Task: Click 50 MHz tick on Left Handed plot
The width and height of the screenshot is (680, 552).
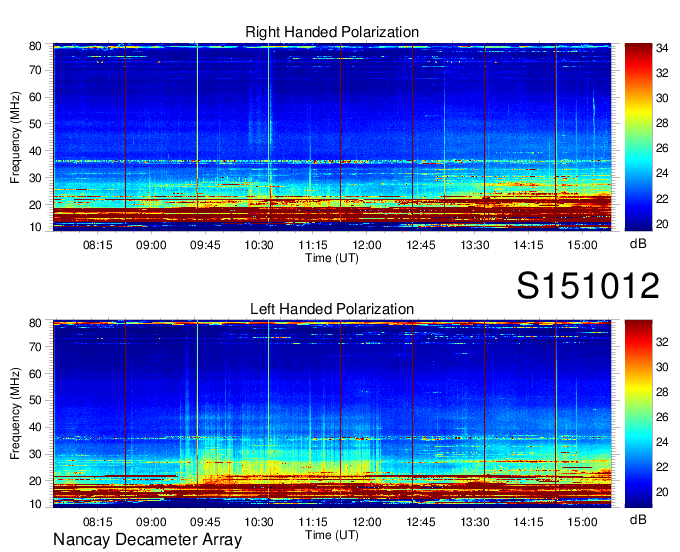Action: pyautogui.click(x=35, y=400)
